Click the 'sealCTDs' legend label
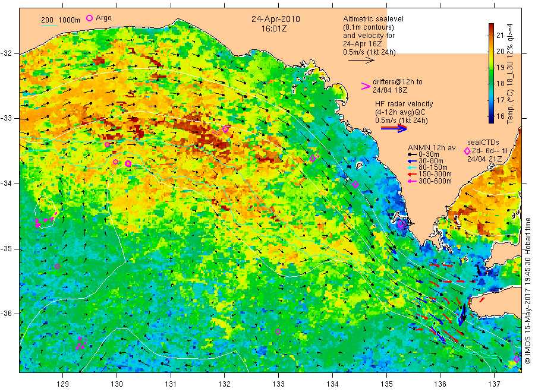Image resolution: width=535 pixels, height=392 pixels. click(483, 143)
